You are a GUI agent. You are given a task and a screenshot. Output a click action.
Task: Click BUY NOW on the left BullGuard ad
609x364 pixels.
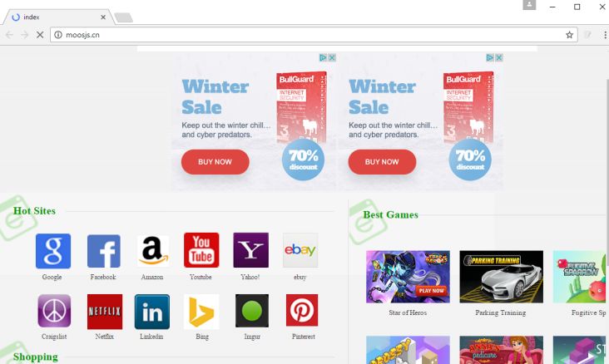click(x=215, y=162)
